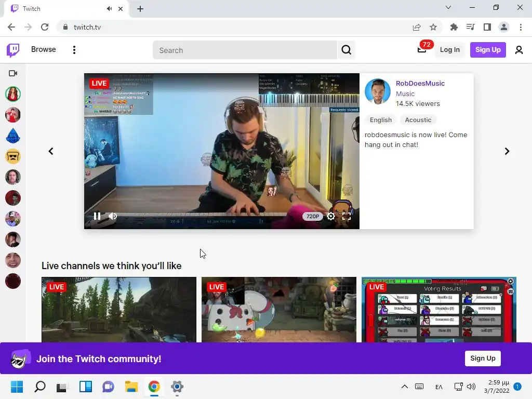Mute the featured stream audio
532x399 pixels.
112,216
